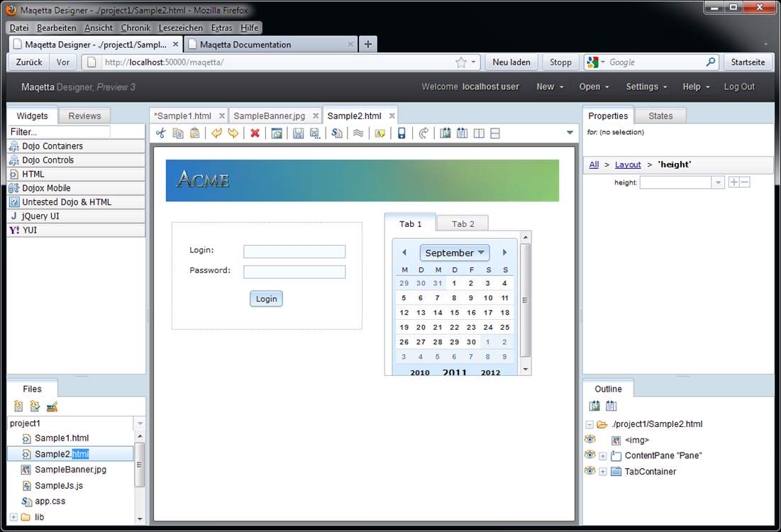Click the second icon with checkmark in Files panel
Image resolution: width=781 pixels, height=532 pixels.
click(x=35, y=406)
